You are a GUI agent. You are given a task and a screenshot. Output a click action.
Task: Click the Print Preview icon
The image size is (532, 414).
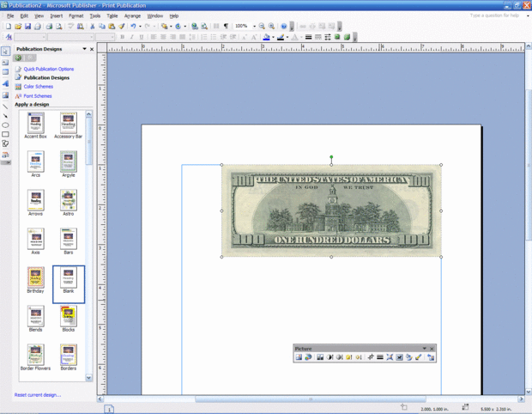58,26
